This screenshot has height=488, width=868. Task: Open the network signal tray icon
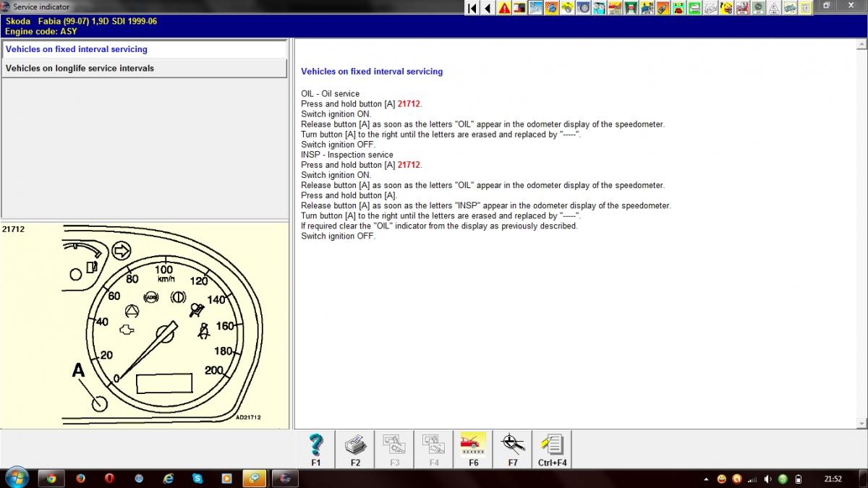tap(752, 479)
